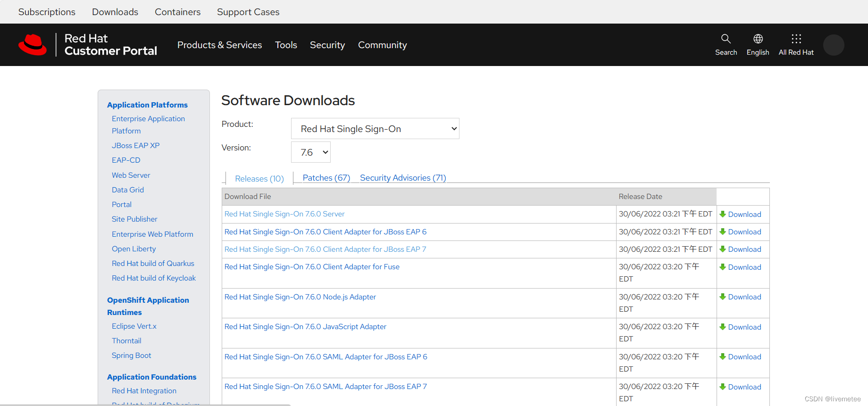Image resolution: width=868 pixels, height=406 pixels.
Task: Click green download arrow for JBoss EAP 6 Client Adapter
Action: click(722, 232)
